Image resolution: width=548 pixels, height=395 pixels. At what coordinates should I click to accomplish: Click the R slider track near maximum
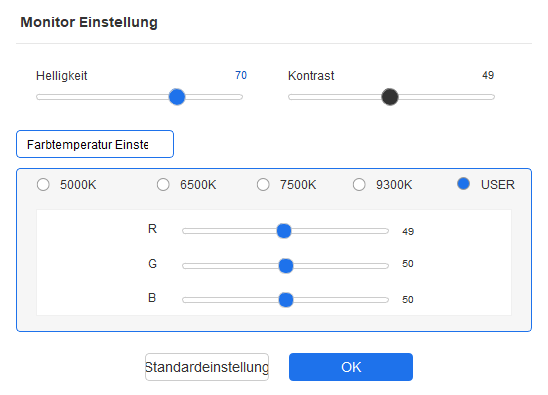pyautogui.click(x=383, y=231)
